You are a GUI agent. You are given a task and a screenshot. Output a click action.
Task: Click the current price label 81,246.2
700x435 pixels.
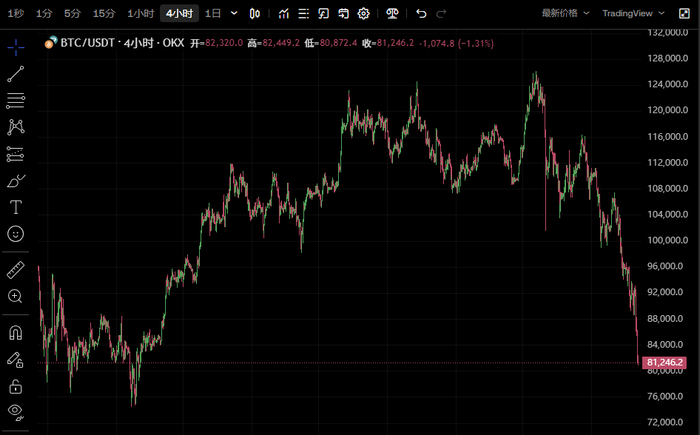(x=665, y=362)
